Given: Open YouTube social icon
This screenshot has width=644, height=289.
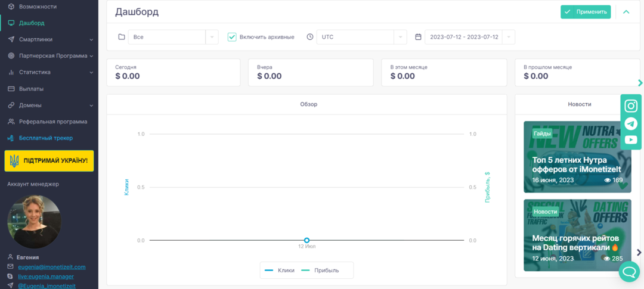Looking at the screenshot, I should coord(631,140).
